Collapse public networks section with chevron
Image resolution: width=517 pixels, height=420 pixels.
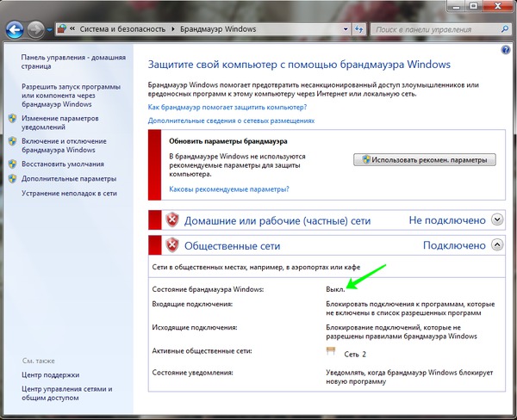coord(497,244)
